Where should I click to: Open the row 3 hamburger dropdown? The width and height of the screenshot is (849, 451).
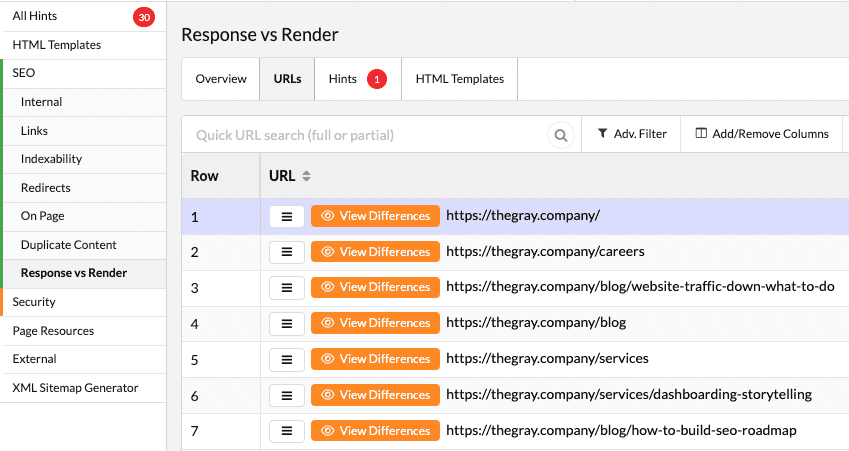point(287,287)
